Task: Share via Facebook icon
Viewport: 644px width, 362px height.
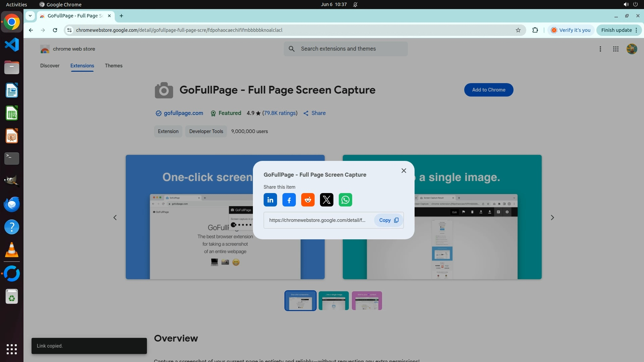Action: coord(289,200)
